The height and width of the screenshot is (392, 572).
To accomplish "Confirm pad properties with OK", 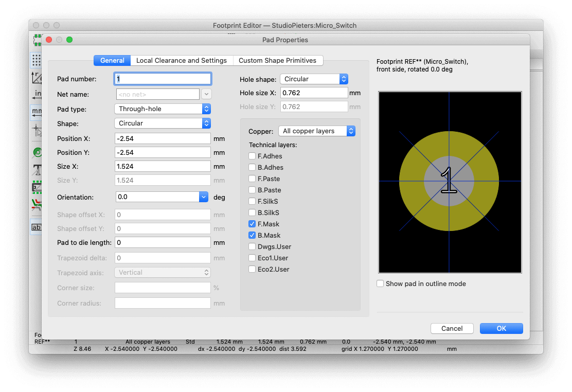I will click(x=501, y=329).
